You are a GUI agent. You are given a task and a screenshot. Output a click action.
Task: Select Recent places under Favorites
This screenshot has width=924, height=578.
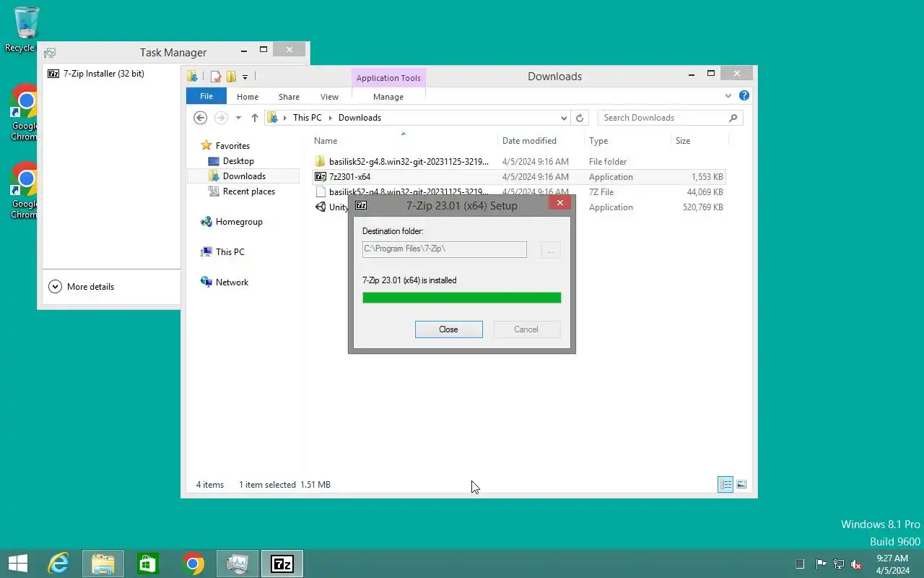(249, 191)
